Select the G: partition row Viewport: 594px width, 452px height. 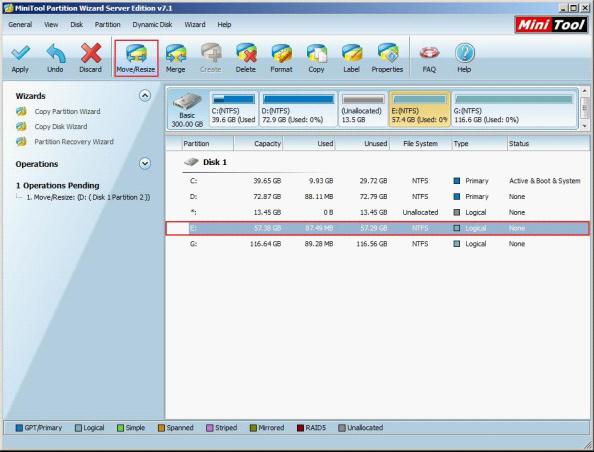[x=378, y=244]
